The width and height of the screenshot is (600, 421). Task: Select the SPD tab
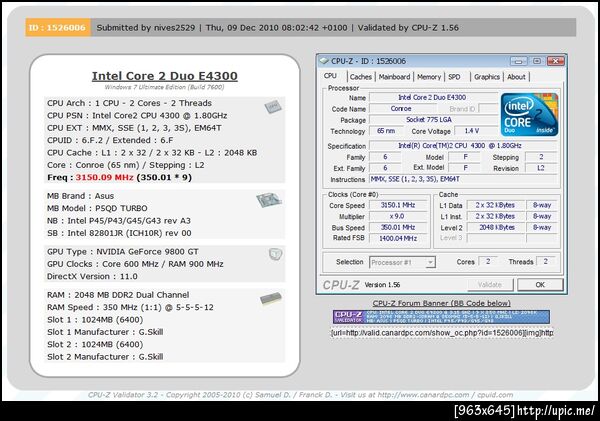click(x=454, y=77)
